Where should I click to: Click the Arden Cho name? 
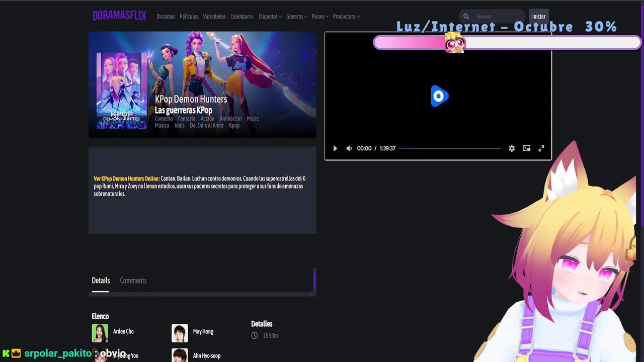click(123, 331)
